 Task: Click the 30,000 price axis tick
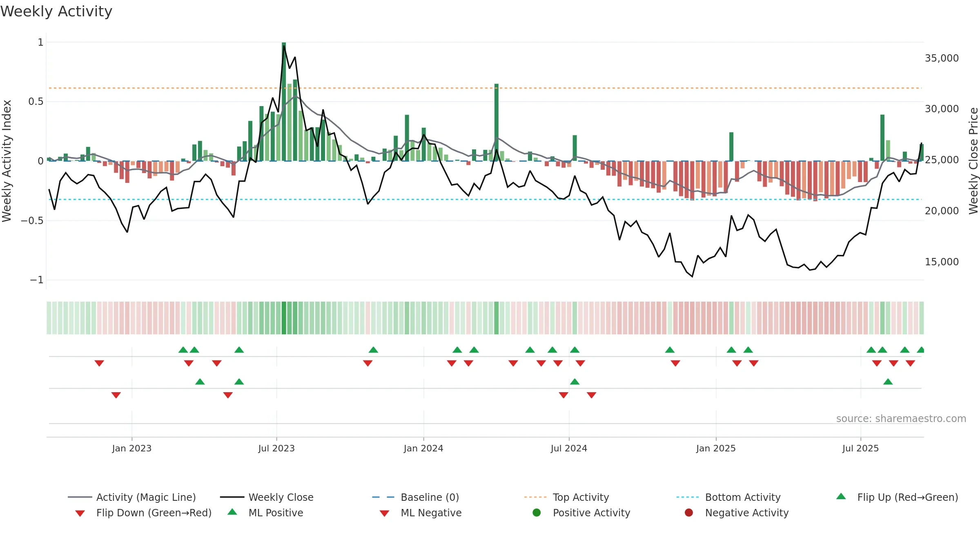click(942, 109)
